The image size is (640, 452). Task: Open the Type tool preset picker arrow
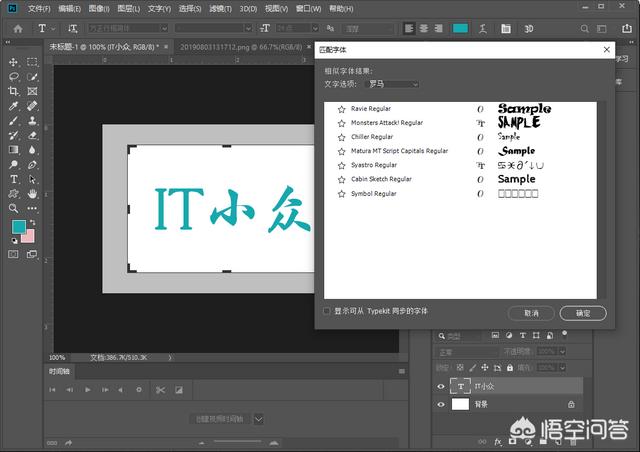point(53,29)
